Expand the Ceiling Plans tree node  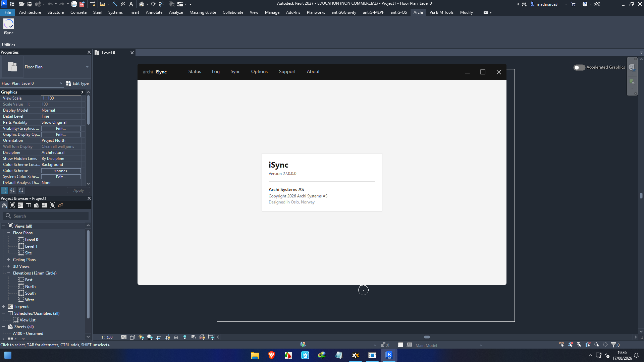(9, 259)
